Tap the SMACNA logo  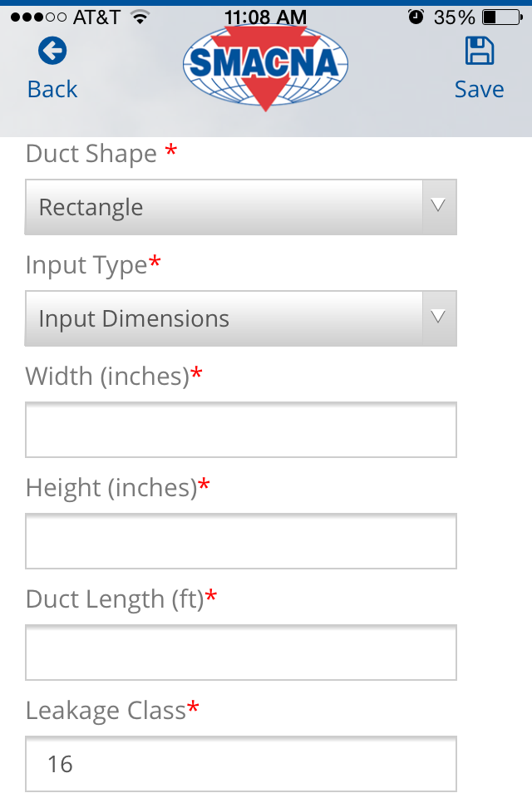(265, 65)
